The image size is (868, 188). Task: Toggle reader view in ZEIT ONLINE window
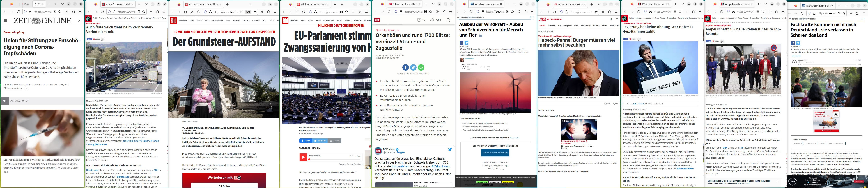click(55, 12)
